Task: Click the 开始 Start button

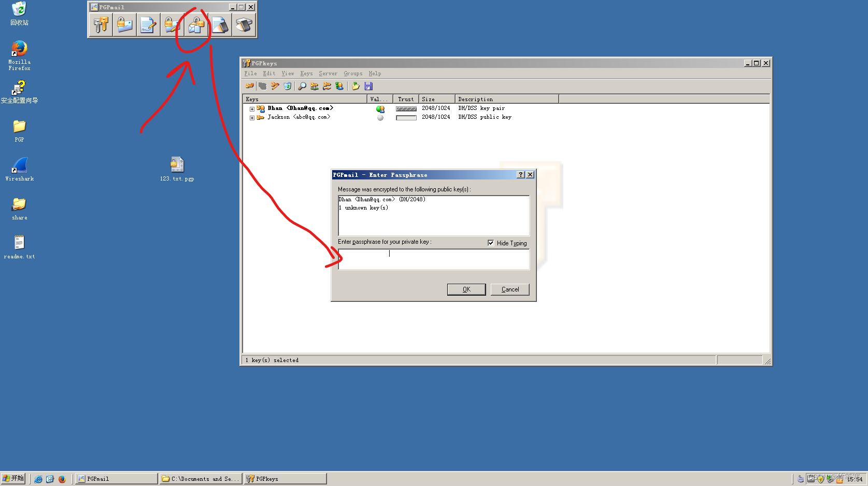Action: [x=13, y=478]
